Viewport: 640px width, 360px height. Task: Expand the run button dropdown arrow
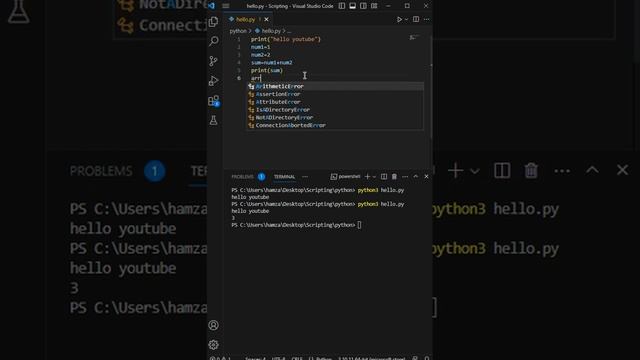click(x=406, y=19)
